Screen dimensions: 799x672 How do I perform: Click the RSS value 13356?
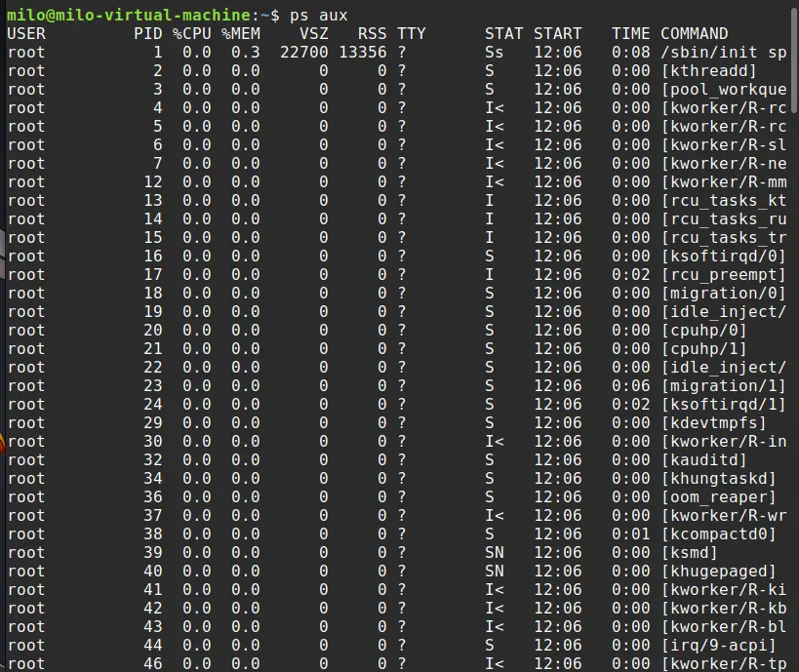[x=362, y=52]
